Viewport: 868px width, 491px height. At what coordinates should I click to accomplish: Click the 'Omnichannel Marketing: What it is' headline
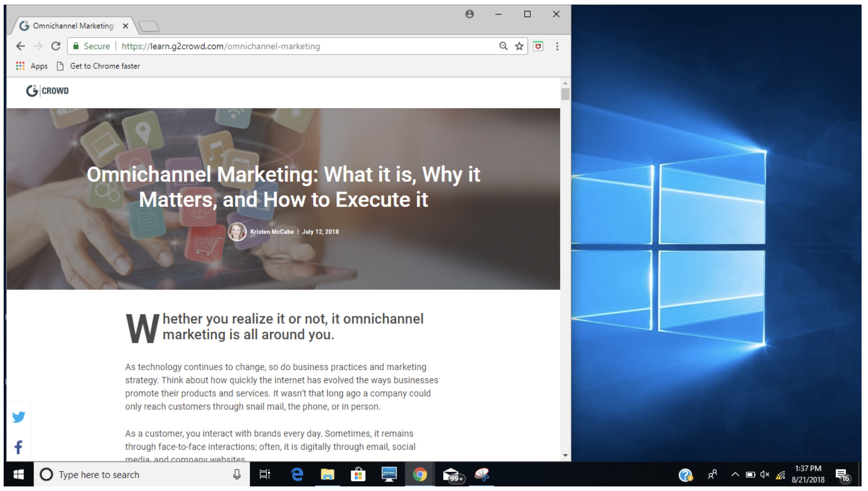(x=283, y=187)
